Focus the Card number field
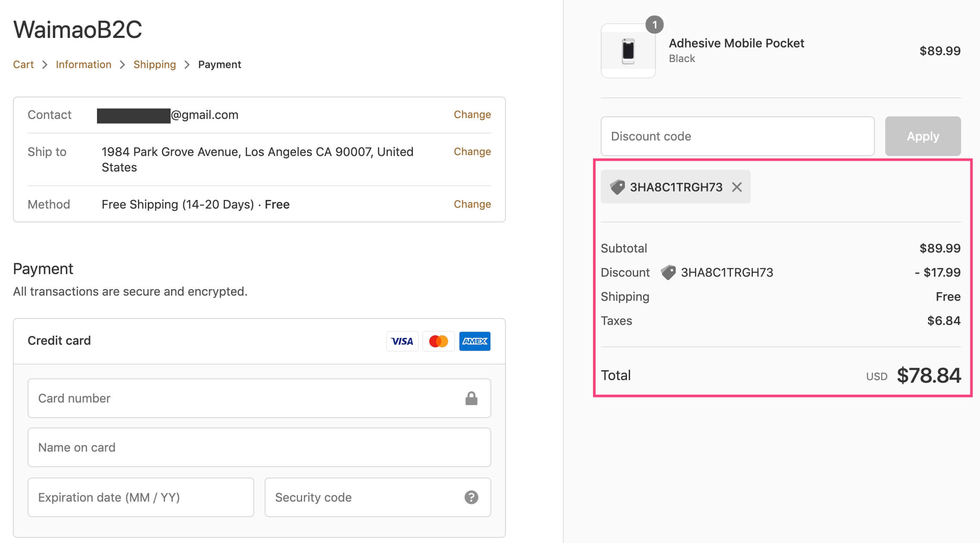980x543 pixels. 259,398
